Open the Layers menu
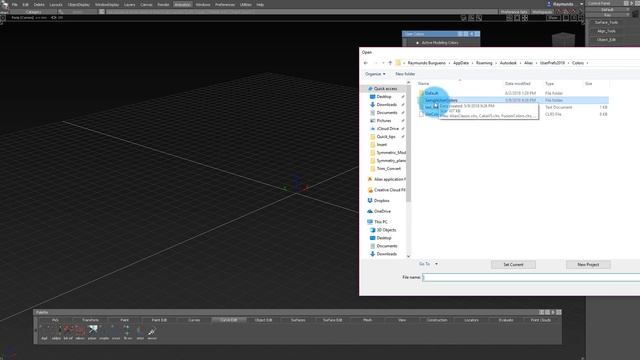Image resolution: width=640 pixels, height=360 pixels. pyautogui.click(x=129, y=4)
